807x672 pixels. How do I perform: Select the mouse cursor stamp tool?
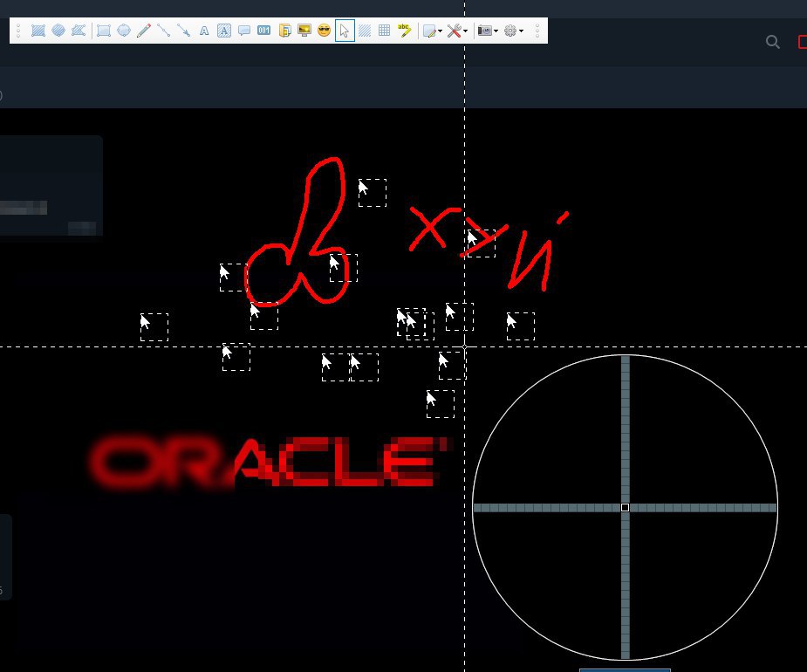[345, 31]
